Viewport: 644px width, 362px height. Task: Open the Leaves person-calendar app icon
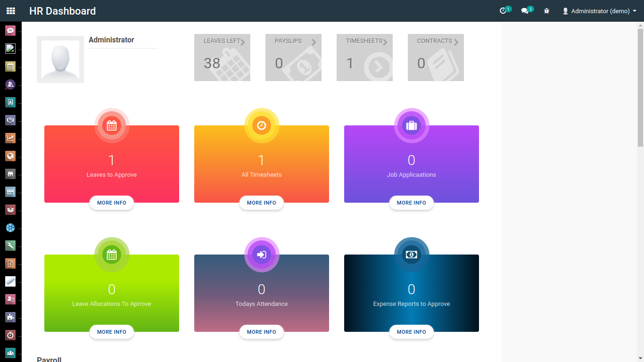(x=10, y=299)
